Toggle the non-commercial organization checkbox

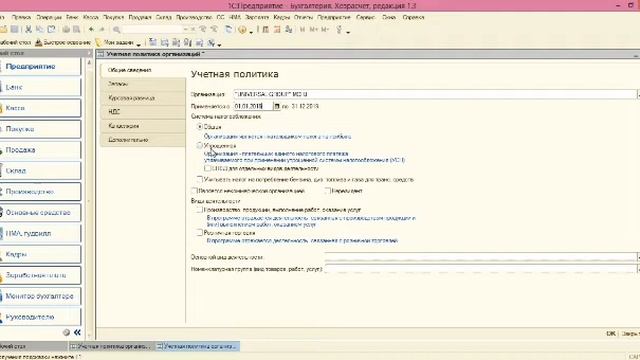tap(194, 191)
